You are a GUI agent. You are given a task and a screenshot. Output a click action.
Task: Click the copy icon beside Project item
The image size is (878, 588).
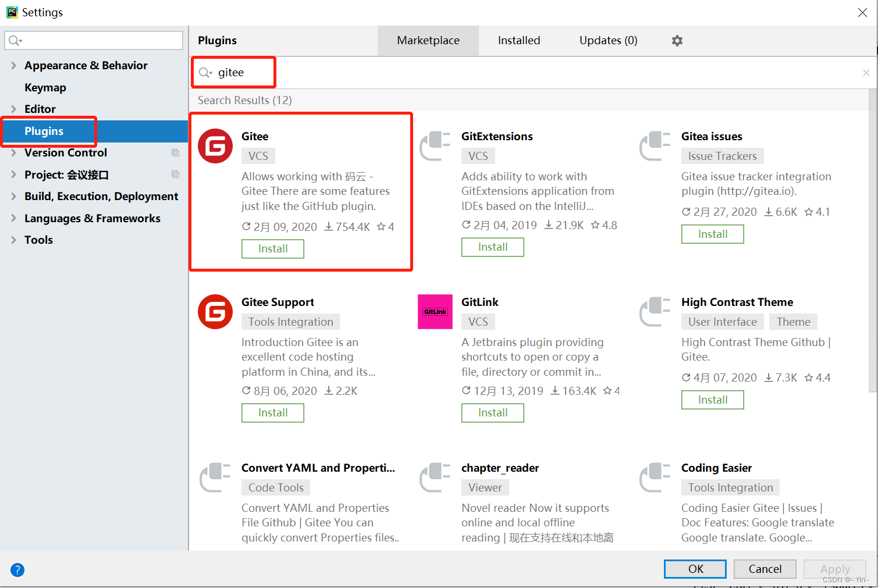[175, 174]
